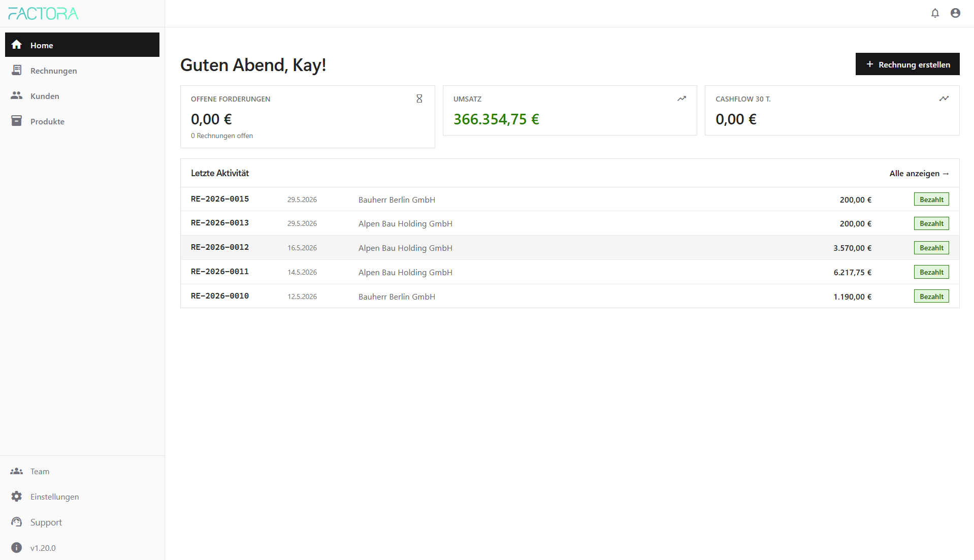Image resolution: width=974 pixels, height=560 pixels.
Task: Click Alpen Bau Holding GmbH in RE-2026-0011 row
Action: (x=405, y=272)
